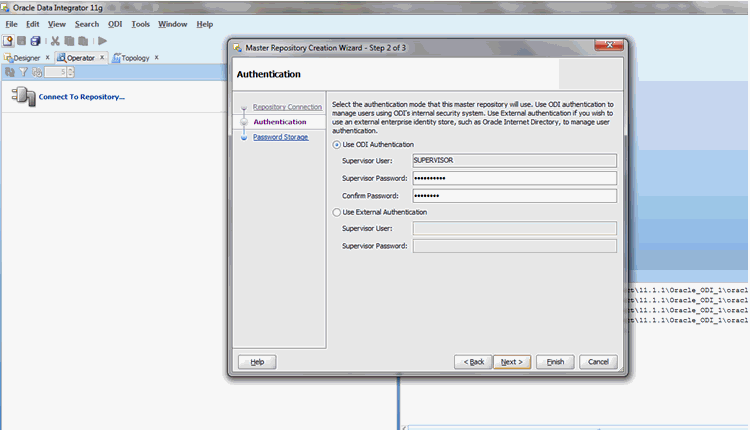Switch to the Topology tab
750x430 pixels.
(x=135, y=58)
